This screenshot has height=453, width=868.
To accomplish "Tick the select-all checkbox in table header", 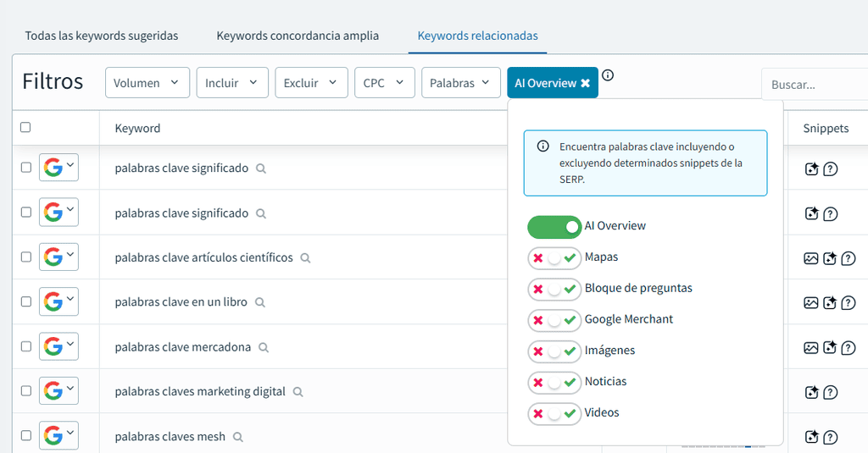I will coord(25,128).
